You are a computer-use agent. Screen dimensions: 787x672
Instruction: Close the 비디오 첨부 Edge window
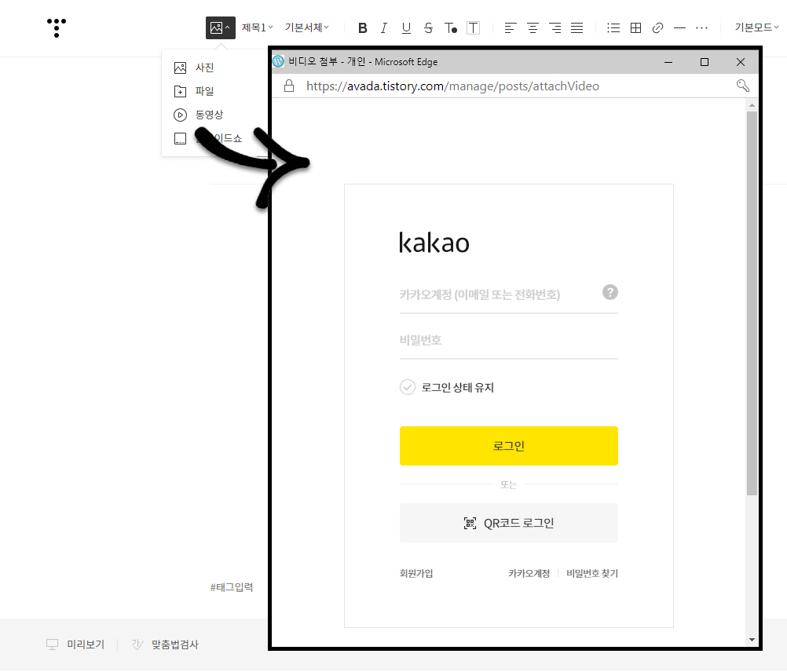[741, 62]
